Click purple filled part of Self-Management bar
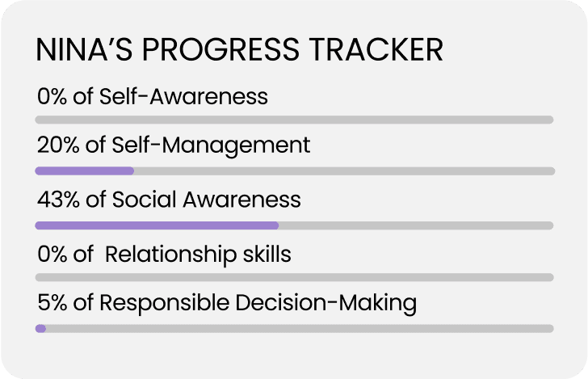This screenshot has height=379, width=588. 84,171
